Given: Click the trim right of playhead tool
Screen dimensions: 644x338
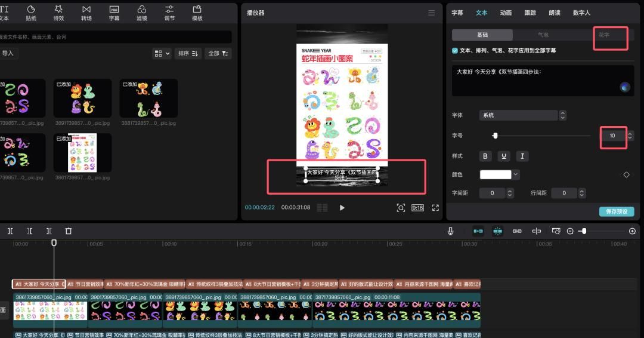Looking at the screenshot, I should click(x=49, y=231).
